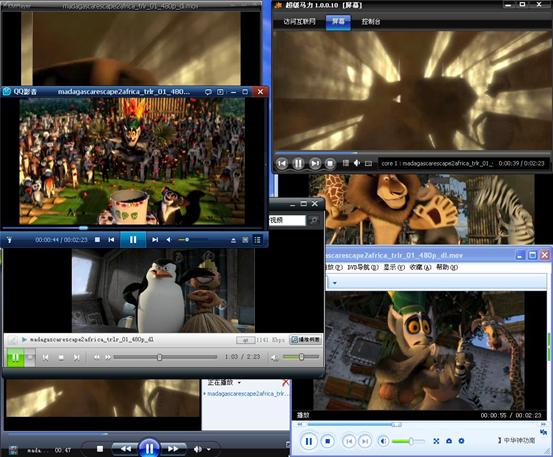Screen dimensions: 553x457
Task: Go to next track in 超级马力 player
Action: point(315,163)
